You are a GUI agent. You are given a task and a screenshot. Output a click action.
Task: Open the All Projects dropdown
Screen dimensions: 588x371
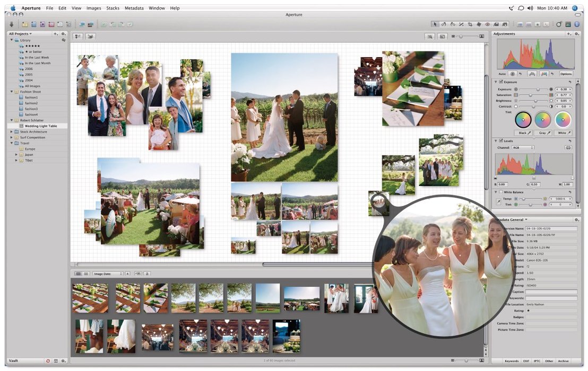tap(20, 33)
